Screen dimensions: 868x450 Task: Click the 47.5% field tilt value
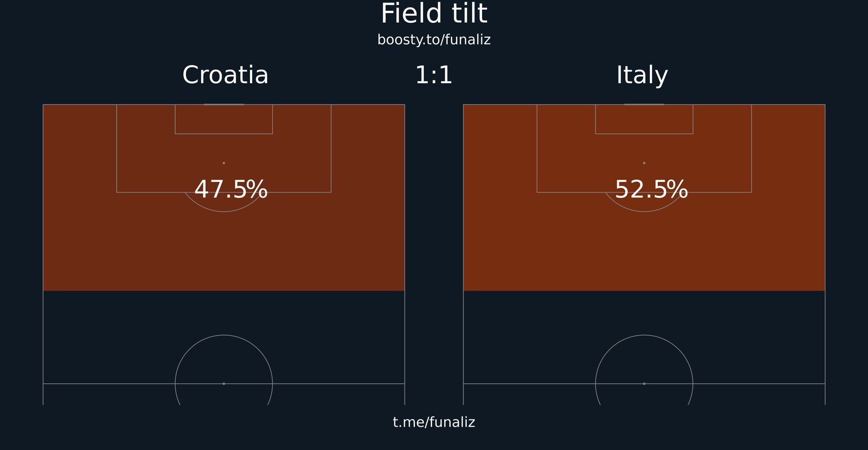[231, 190]
